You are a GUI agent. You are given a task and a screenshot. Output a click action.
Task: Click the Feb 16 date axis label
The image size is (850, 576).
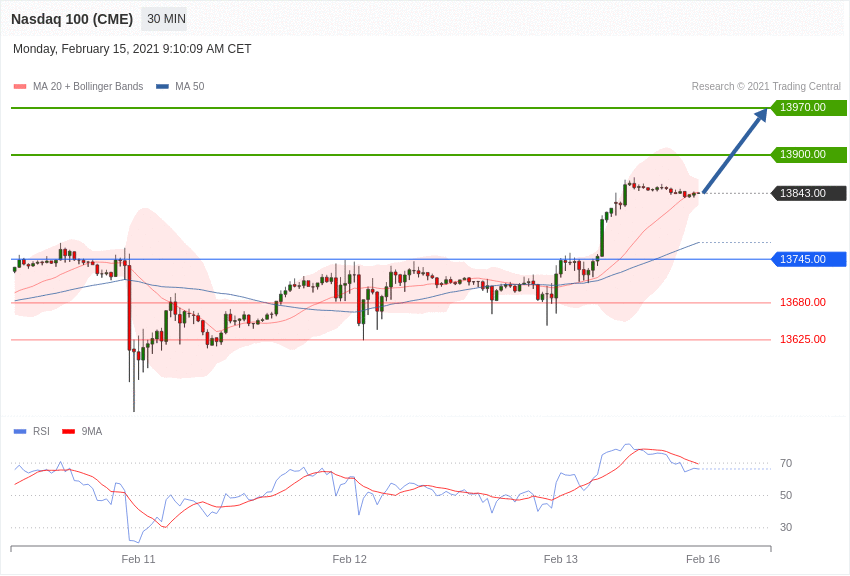[x=702, y=559]
